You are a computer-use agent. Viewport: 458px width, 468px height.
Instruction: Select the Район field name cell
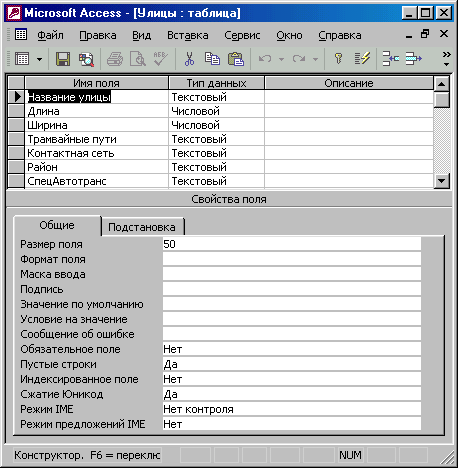pyautogui.click(x=96, y=167)
